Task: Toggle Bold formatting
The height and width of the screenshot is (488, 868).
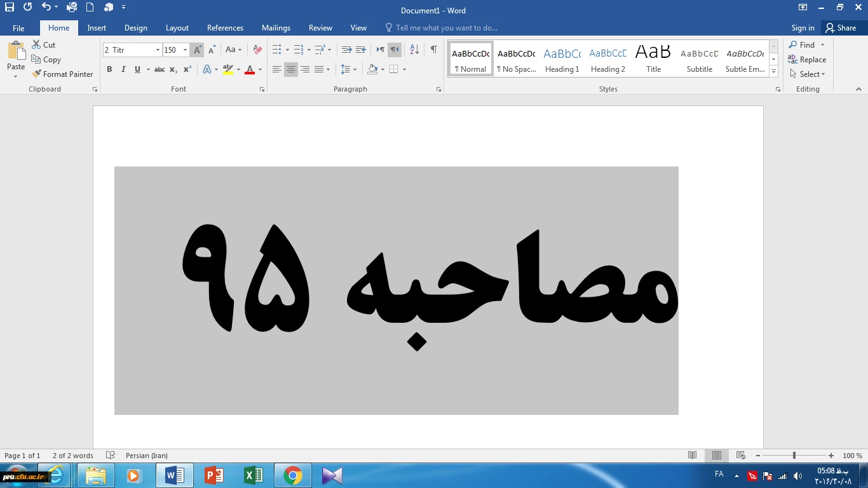Action: coord(109,69)
